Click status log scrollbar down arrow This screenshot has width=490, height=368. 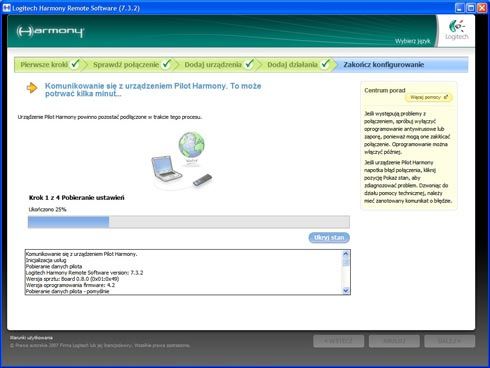pos(346,291)
